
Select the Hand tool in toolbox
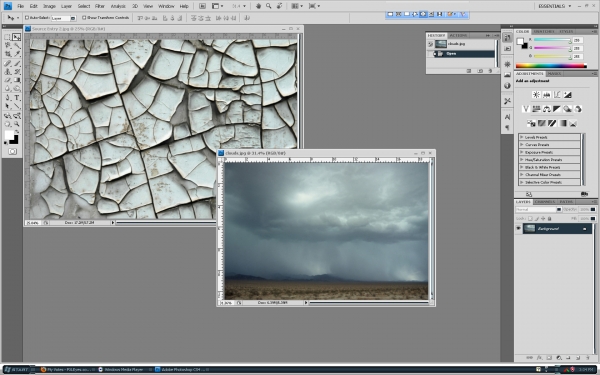(x=7, y=124)
